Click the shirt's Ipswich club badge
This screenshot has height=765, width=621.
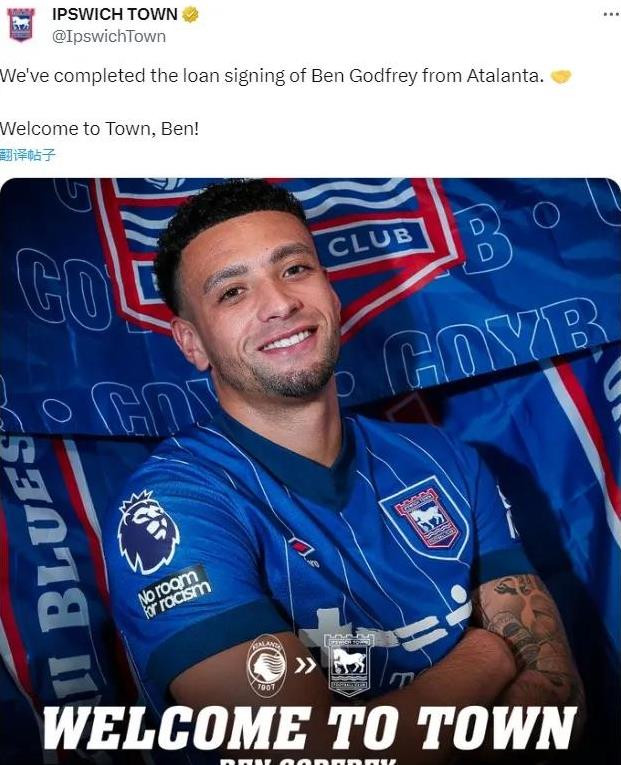tap(424, 519)
